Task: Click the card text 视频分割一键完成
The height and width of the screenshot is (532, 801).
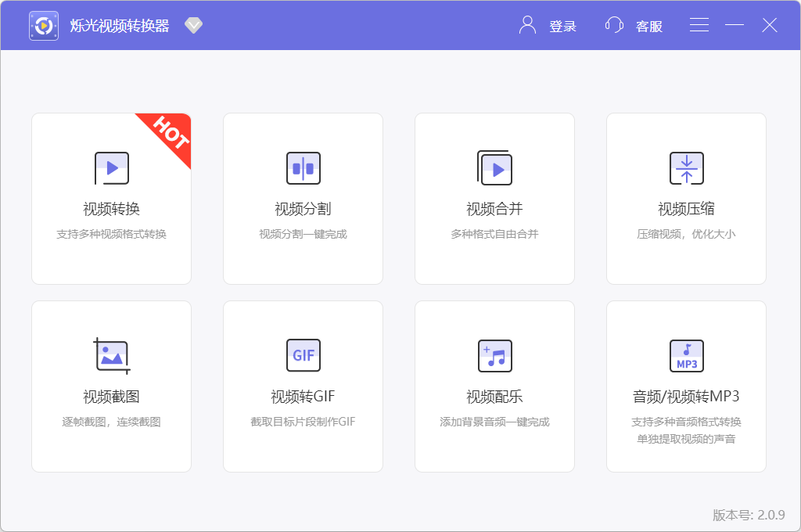Action: [303, 232]
